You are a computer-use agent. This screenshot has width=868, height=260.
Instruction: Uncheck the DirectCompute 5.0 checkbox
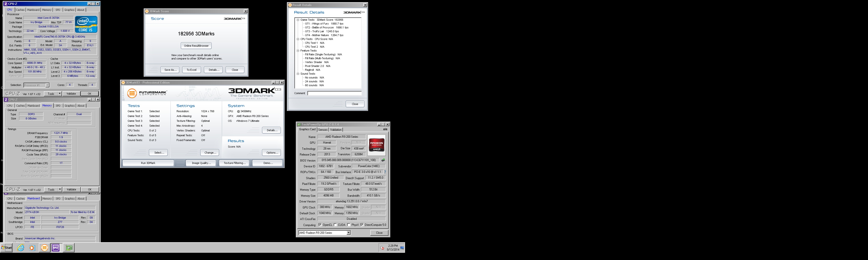point(362,225)
